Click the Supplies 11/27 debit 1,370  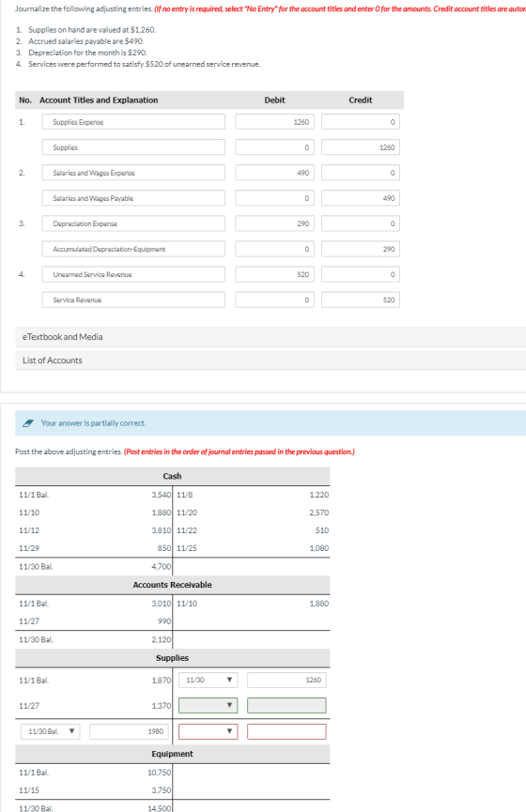pos(162,705)
